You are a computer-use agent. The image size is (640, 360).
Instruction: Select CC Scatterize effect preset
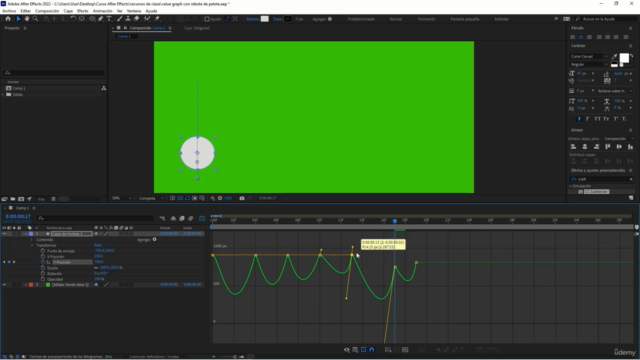tap(596, 191)
